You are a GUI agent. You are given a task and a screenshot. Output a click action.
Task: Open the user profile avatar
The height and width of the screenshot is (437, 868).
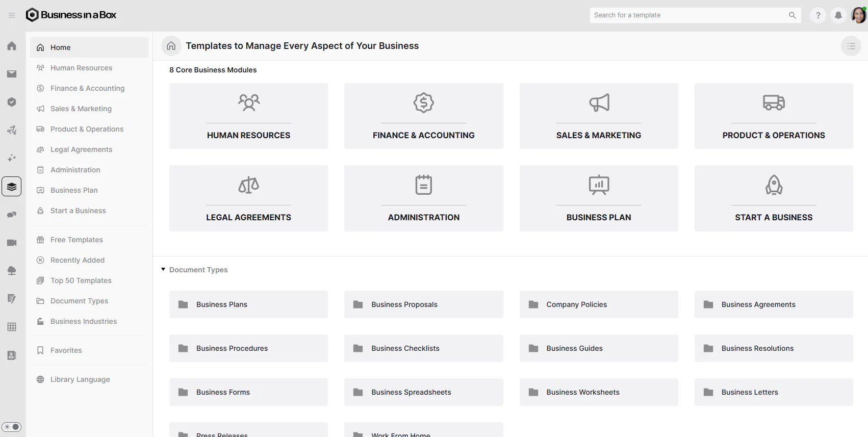[x=859, y=15]
